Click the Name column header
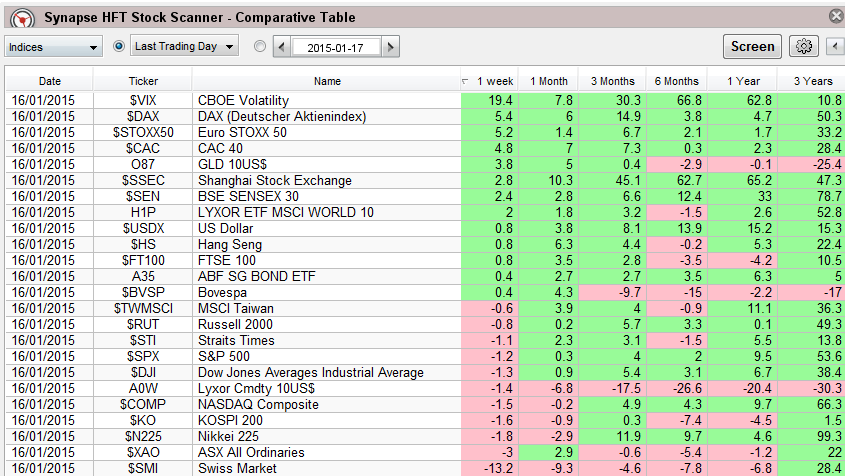 click(x=326, y=81)
